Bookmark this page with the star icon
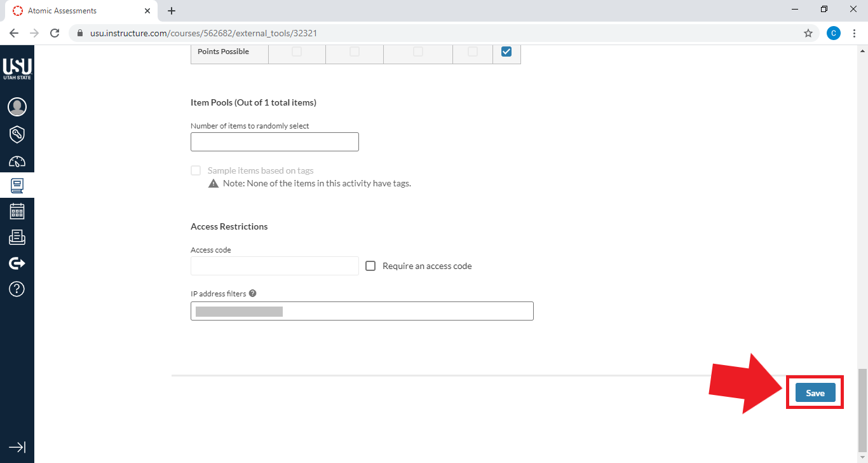The width and height of the screenshot is (868, 463). pyautogui.click(x=808, y=33)
